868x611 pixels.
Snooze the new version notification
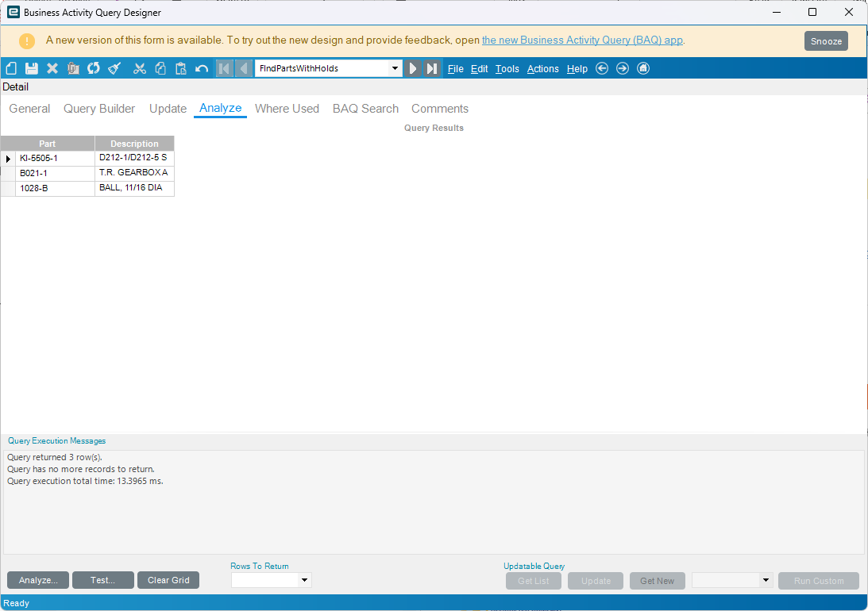pos(826,41)
